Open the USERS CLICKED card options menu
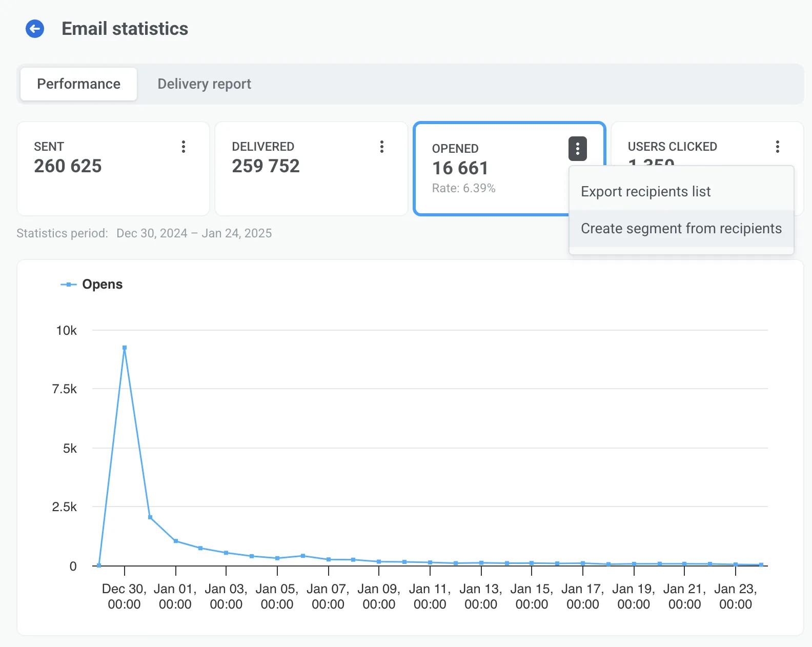 coord(777,147)
